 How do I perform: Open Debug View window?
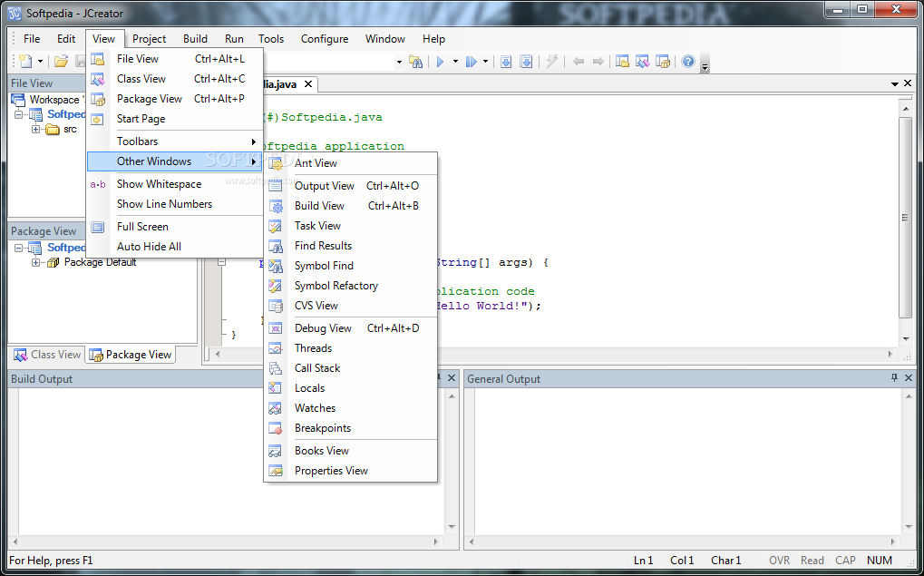click(351, 328)
